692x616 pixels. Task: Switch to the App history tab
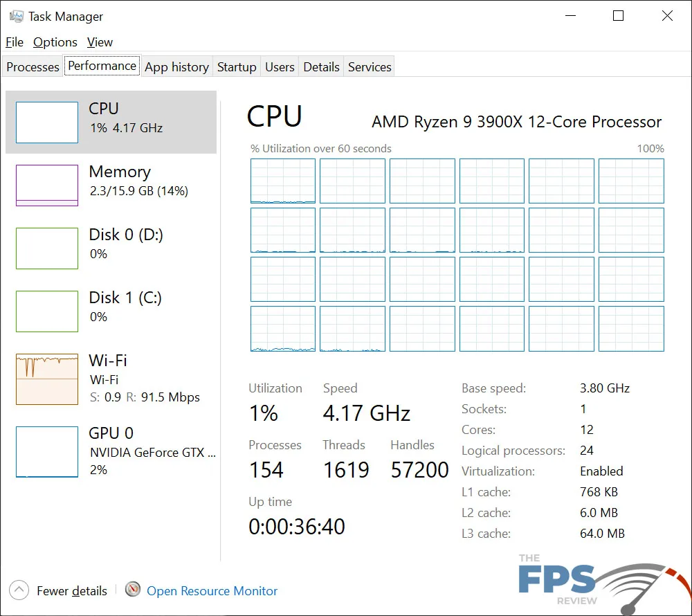176,66
